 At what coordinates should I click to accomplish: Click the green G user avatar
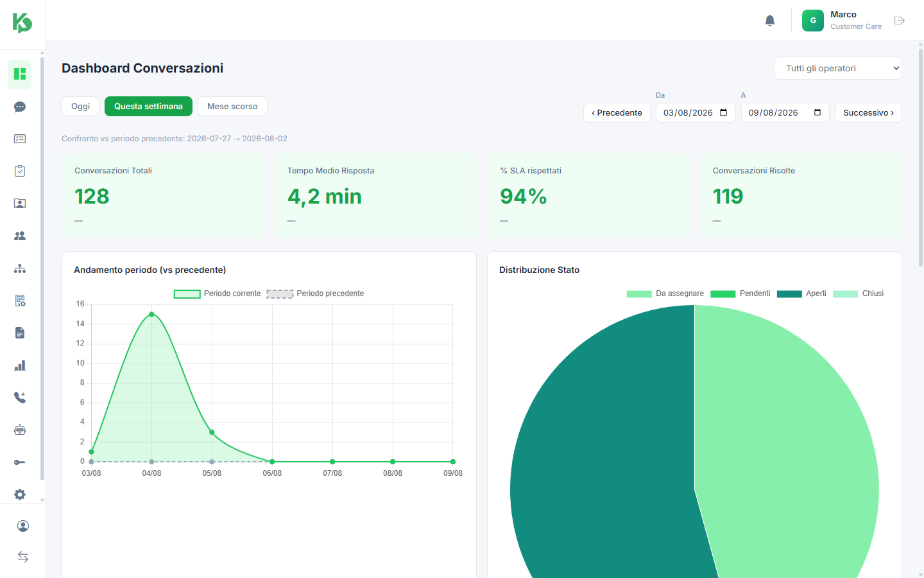click(813, 21)
